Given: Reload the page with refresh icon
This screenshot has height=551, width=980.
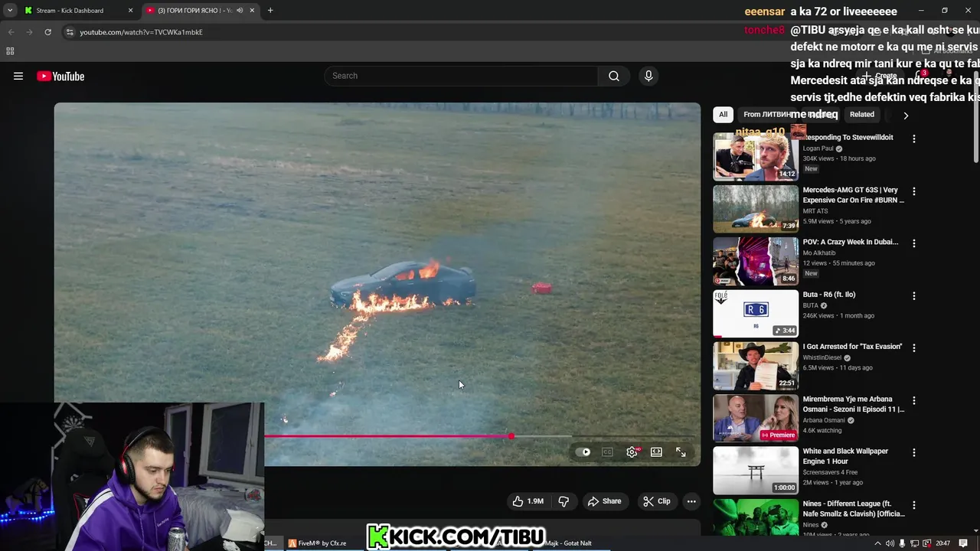Looking at the screenshot, I should coord(47,32).
